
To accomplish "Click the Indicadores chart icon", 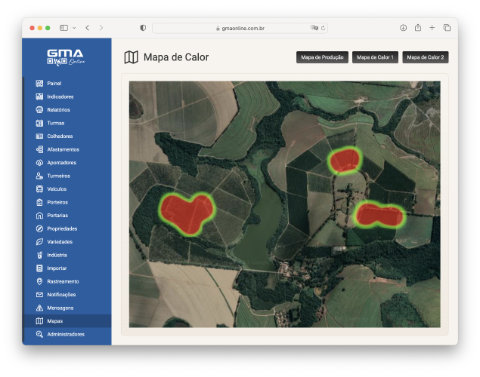I will pyautogui.click(x=39, y=97).
